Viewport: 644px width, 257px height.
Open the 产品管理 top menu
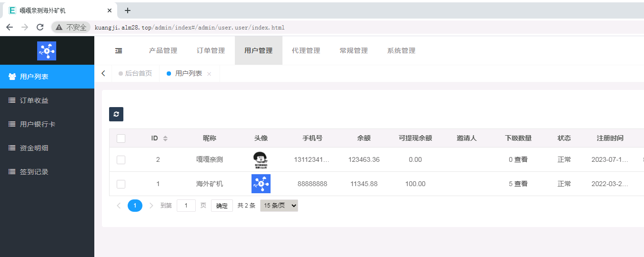(163, 50)
